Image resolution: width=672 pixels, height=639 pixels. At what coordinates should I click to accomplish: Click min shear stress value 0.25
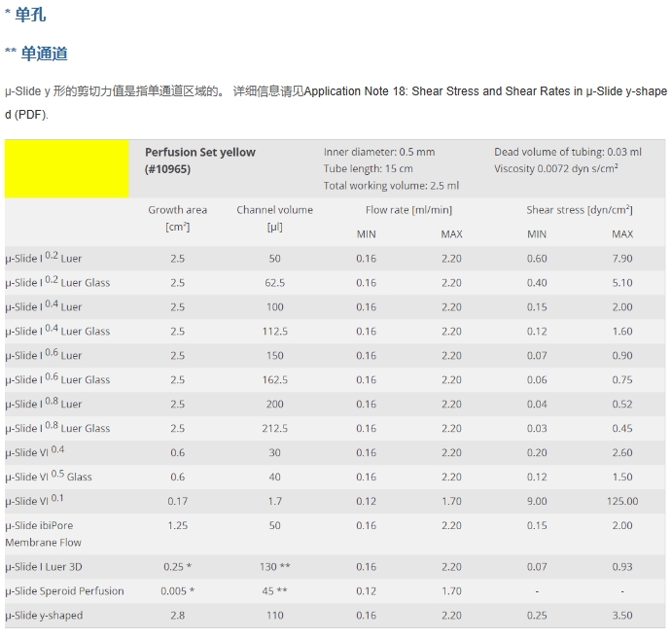pyautogui.click(x=537, y=616)
